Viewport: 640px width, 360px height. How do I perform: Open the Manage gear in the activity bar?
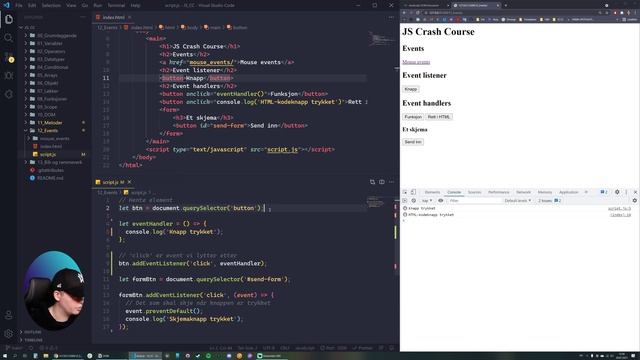(9, 333)
